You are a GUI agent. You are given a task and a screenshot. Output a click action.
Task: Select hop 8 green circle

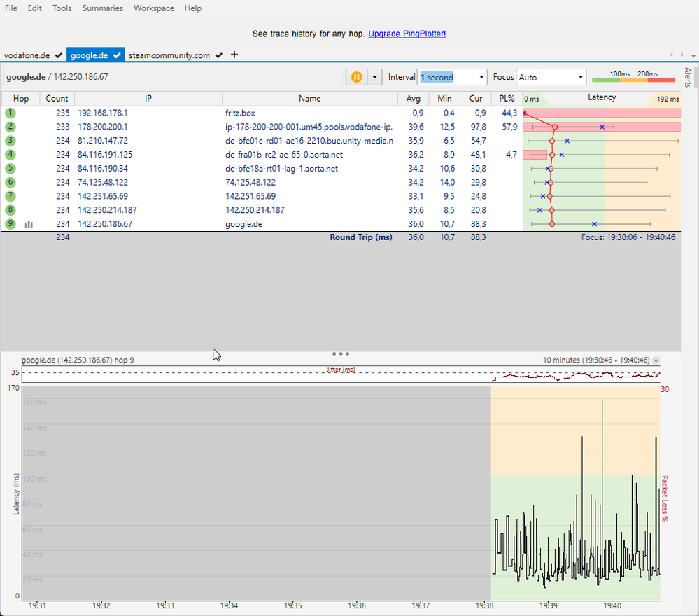10,209
